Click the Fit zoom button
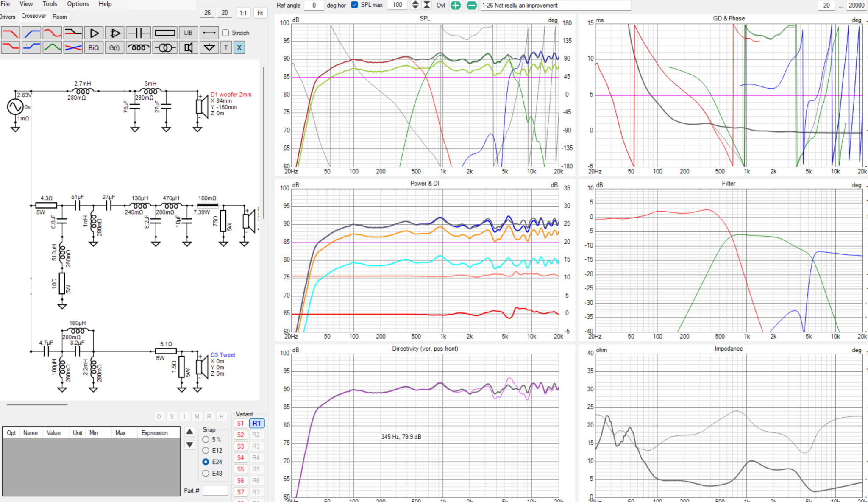Image resolution: width=868 pixels, height=502 pixels. [260, 13]
